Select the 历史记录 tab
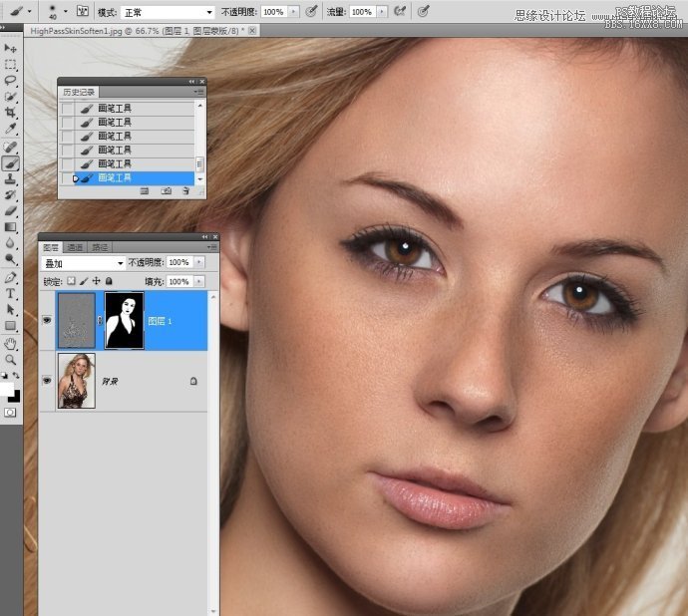The image size is (688, 616). (x=79, y=92)
